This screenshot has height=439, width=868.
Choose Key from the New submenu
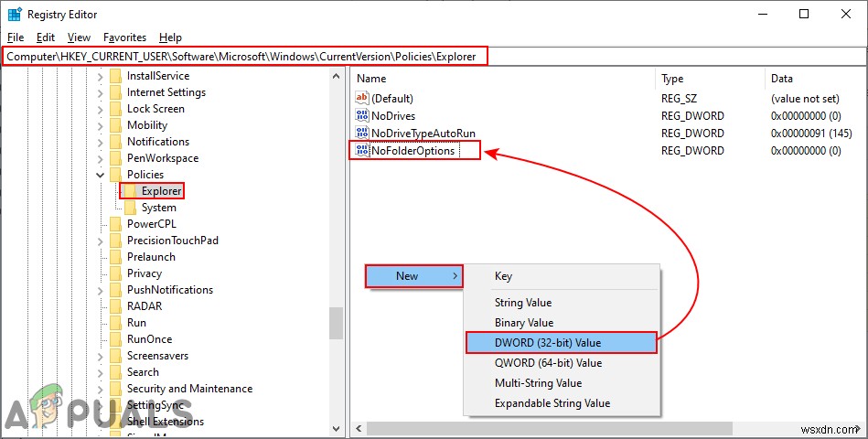point(562,276)
